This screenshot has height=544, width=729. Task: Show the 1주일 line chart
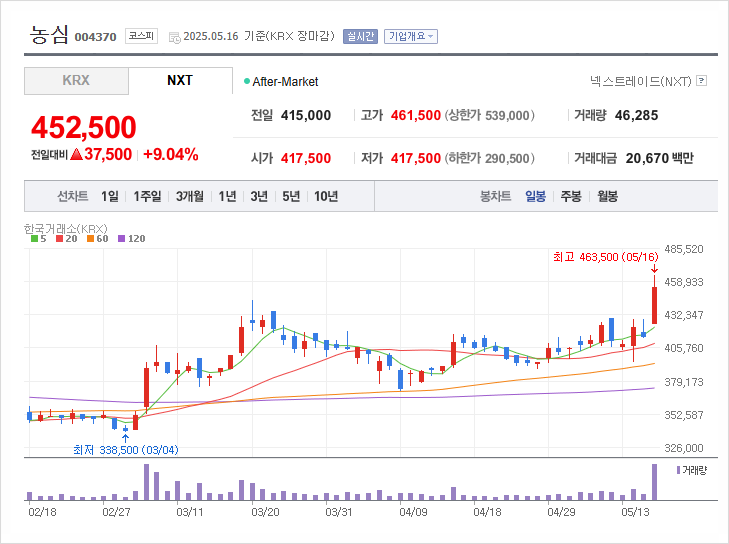(x=147, y=196)
